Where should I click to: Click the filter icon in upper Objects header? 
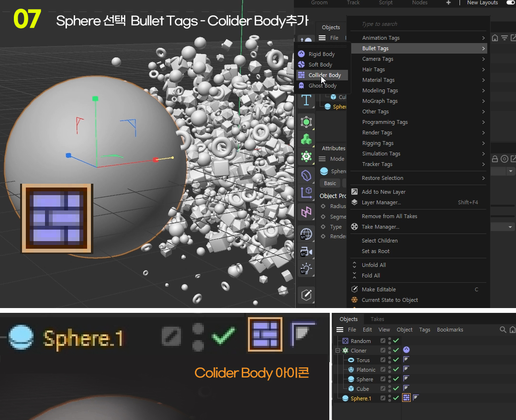[x=505, y=38]
